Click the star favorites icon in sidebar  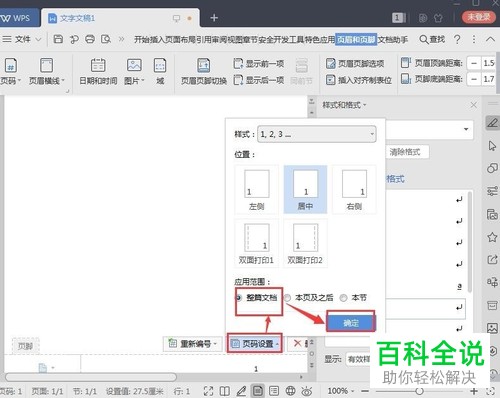492,237
